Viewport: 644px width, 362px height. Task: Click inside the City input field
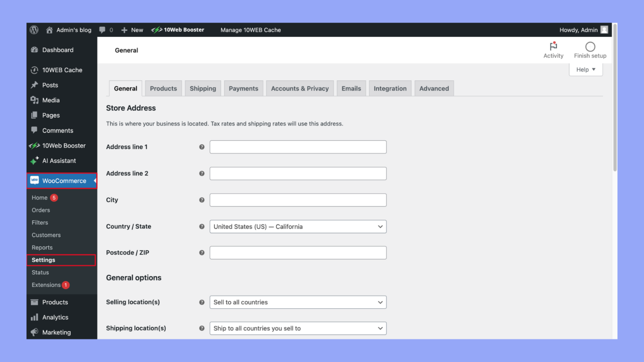298,200
